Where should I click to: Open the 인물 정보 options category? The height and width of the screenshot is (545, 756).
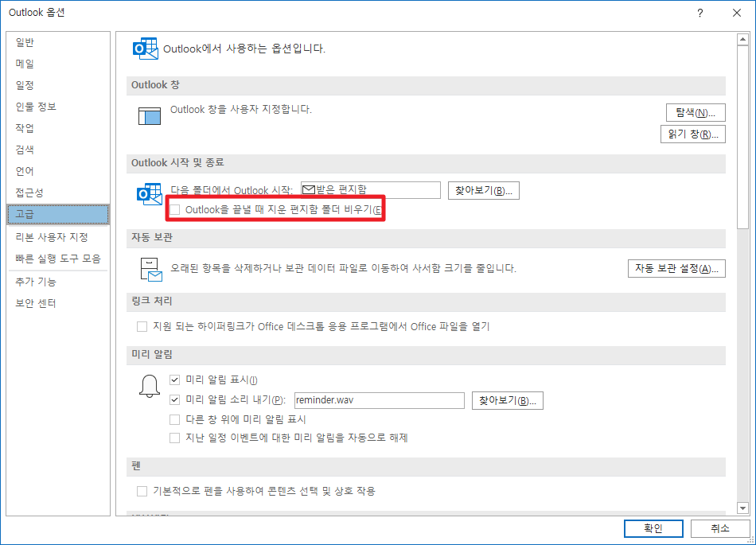[58, 107]
